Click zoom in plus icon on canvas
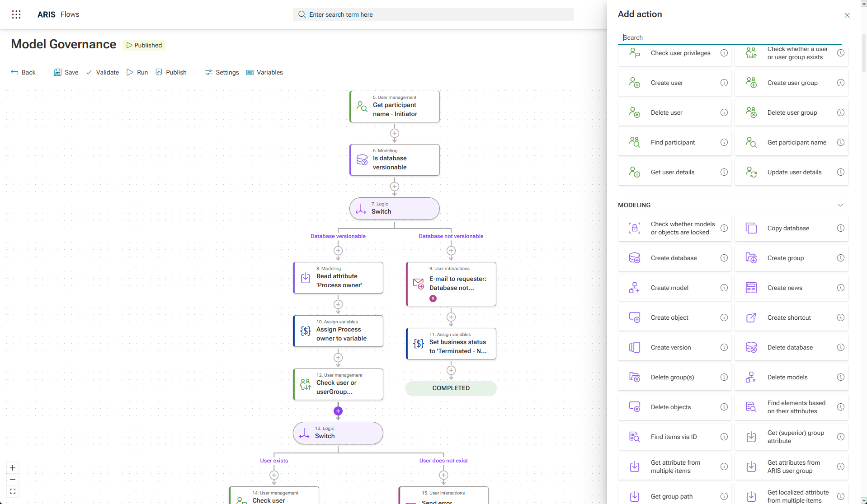The height and width of the screenshot is (504, 867). [x=13, y=468]
